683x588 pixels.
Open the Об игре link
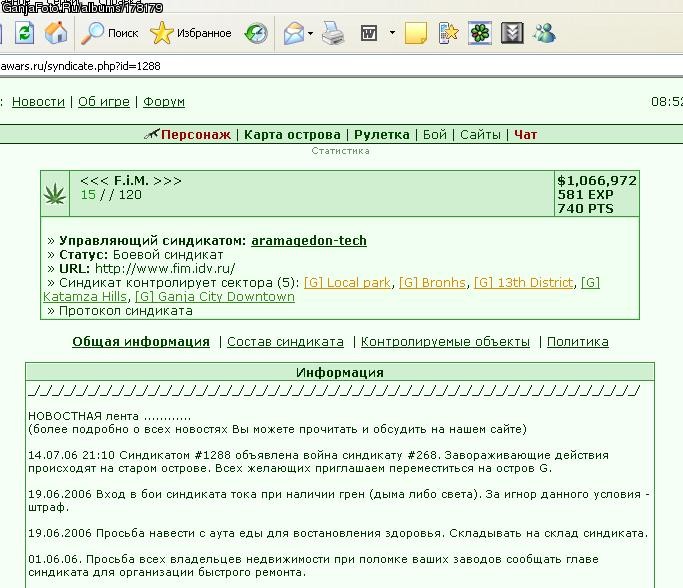(x=104, y=102)
